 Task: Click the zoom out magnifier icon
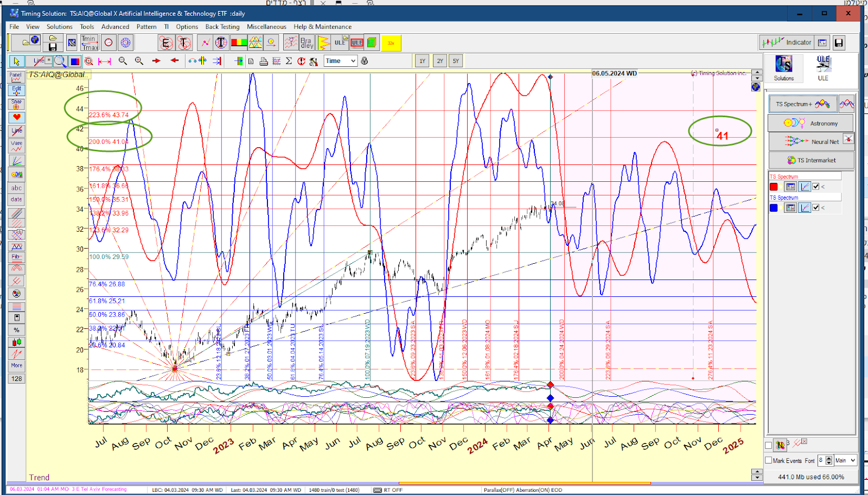(123, 61)
